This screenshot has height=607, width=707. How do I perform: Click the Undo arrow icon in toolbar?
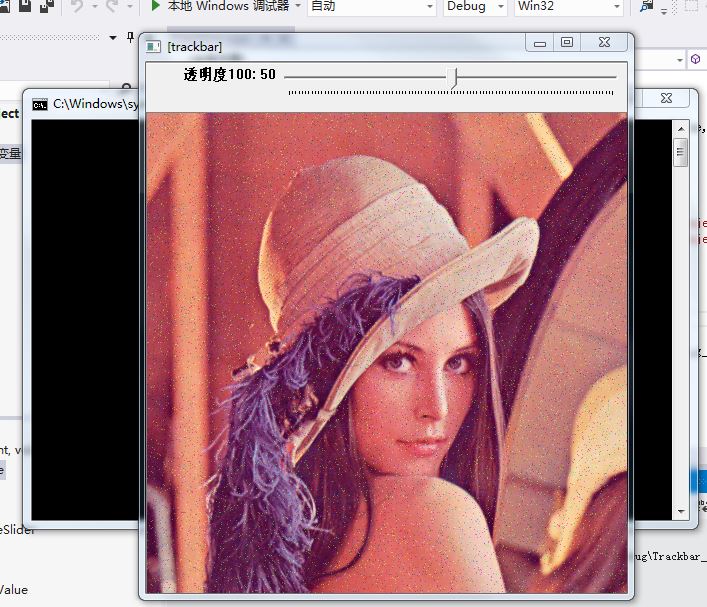click(77, 6)
